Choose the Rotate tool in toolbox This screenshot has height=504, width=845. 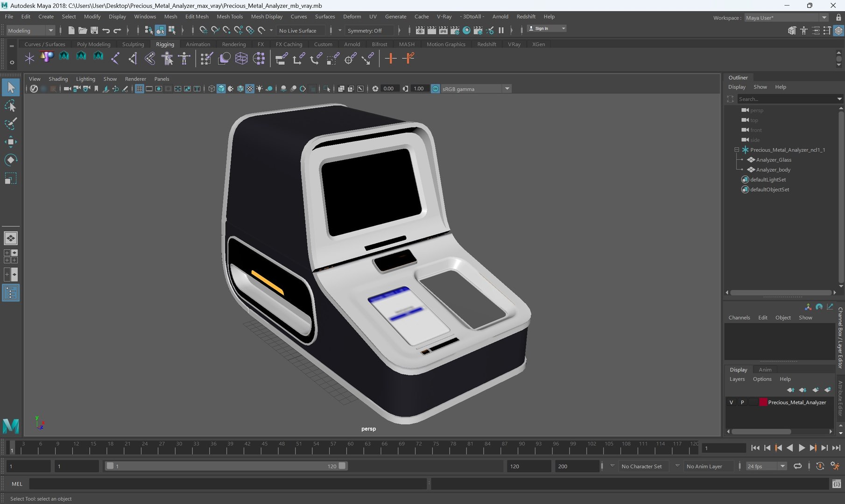(x=11, y=160)
